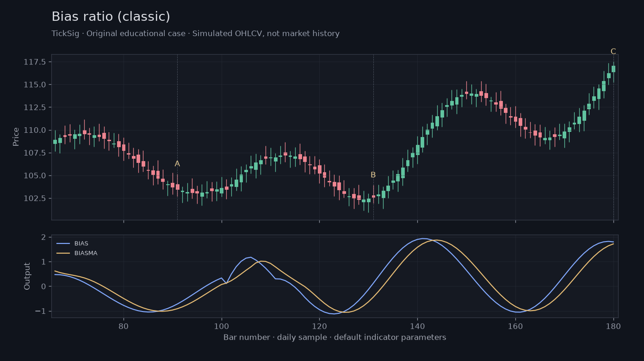Click the x-axis caption about bar number
The image size is (644, 361).
(x=334, y=337)
